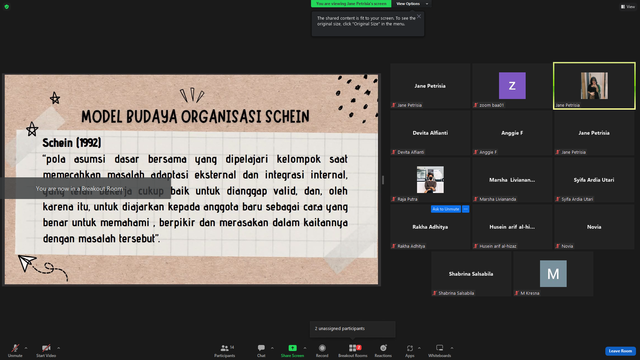Screen dimensions: 640x360
Task: Click muted mic icon beside Anggie F
Action: (x=476, y=152)
